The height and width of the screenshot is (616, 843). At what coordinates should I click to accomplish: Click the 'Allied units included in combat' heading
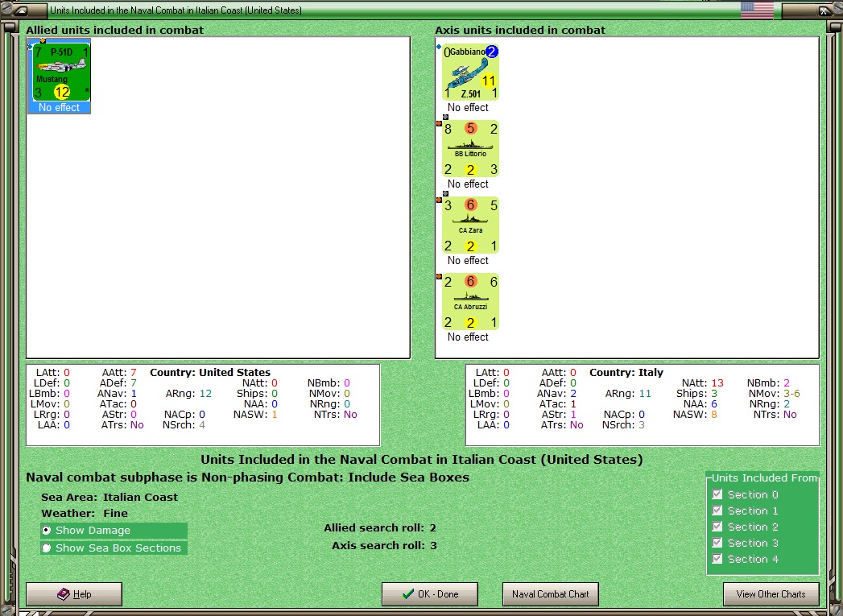[115, 30]
